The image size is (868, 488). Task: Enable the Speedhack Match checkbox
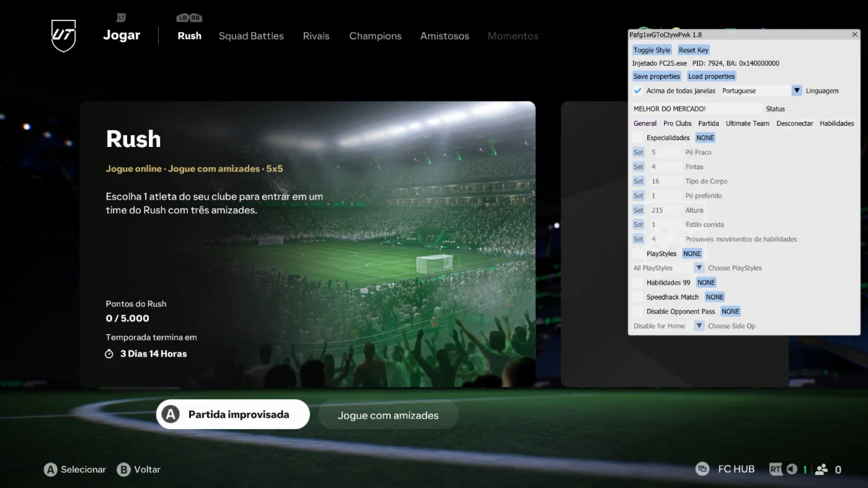click(637, 297)
